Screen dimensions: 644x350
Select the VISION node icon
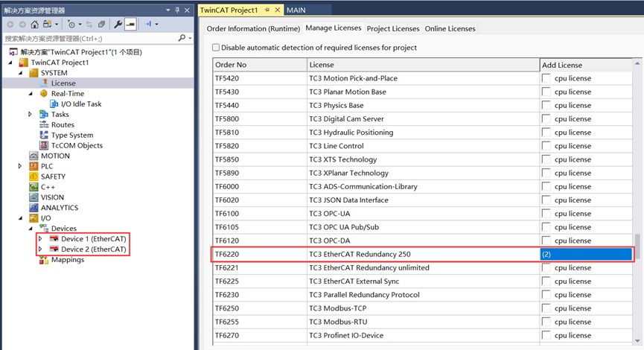(34, 197)
